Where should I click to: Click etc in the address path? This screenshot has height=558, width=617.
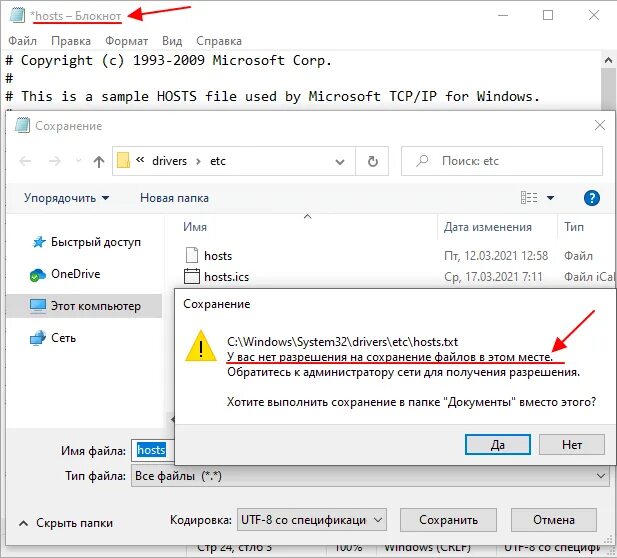click(x=218, y=161)
